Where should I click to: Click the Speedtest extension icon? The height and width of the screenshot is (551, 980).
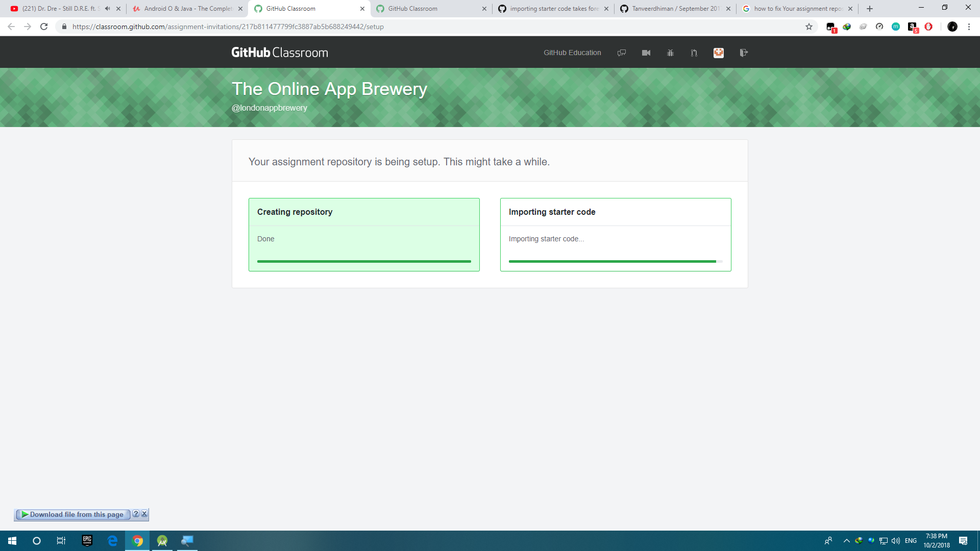pyautogui.click(x=879, y=27)
